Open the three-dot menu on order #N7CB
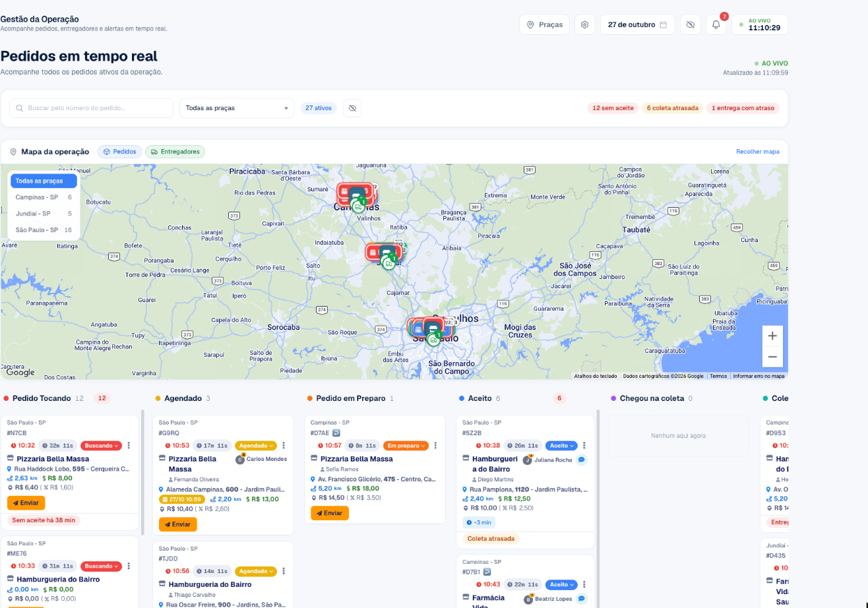This screenshot has height=608, width=868. [x=129, y=445]
